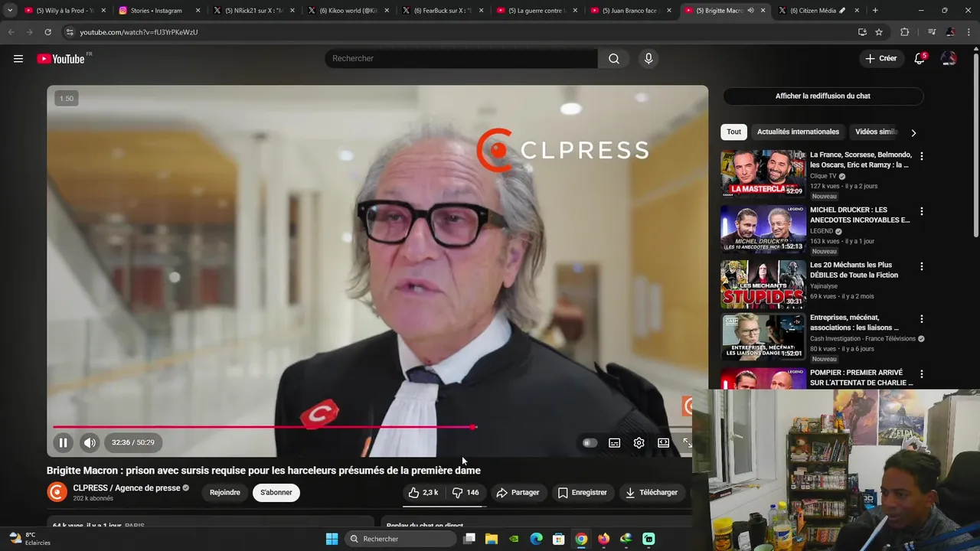Click the search magnifier button
This screenshot has width=980, height=551.
coord(614,59)
